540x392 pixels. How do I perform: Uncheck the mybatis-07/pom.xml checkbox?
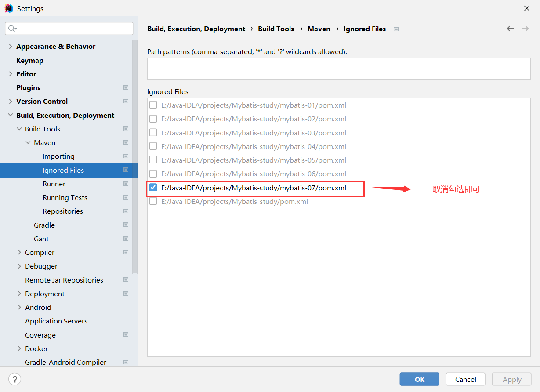point(153,188)
